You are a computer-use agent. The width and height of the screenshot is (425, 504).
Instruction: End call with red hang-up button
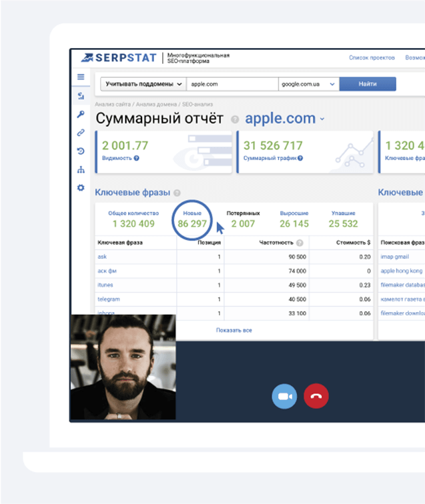[316, 396]
